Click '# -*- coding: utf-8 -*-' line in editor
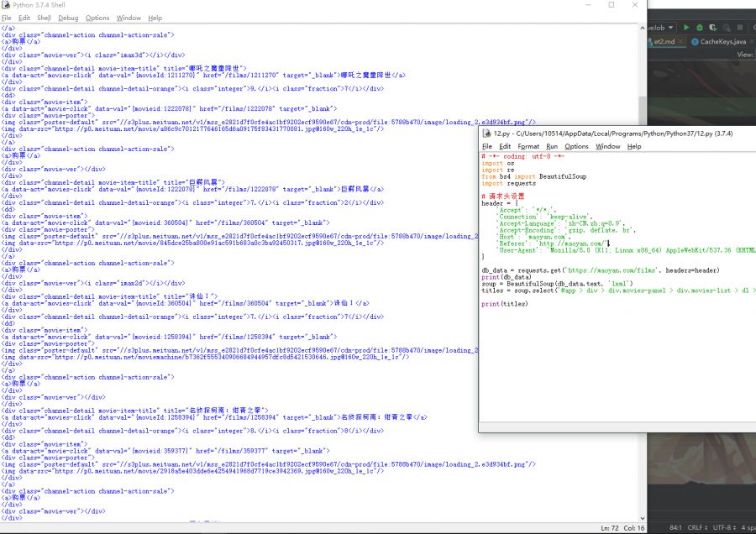This screenshot has width=756, height=534. tap(522, 156)
